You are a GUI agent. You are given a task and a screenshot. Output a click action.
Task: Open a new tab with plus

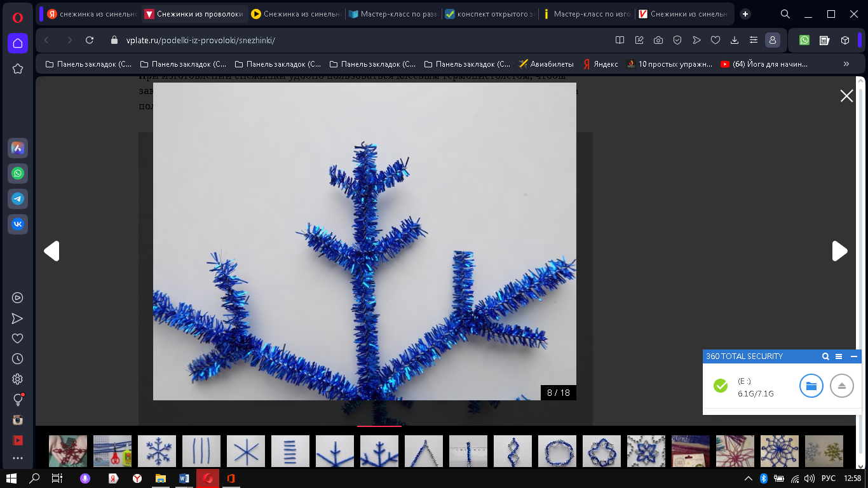(745, 14)
